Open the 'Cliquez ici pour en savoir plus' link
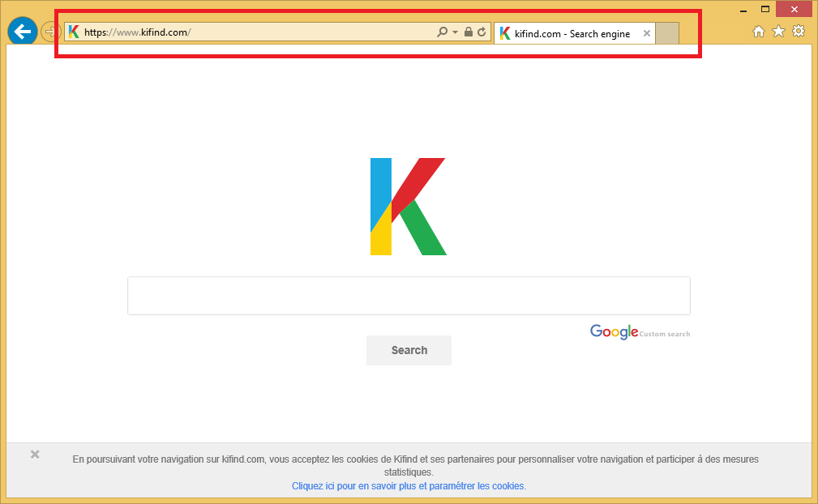Image resolution: width=818 pixels, height=504 pixels. (x=409, y=486)
